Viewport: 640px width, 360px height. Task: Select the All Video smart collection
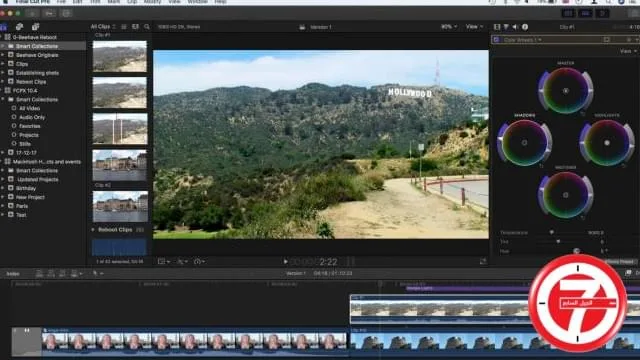click(29, 108)
